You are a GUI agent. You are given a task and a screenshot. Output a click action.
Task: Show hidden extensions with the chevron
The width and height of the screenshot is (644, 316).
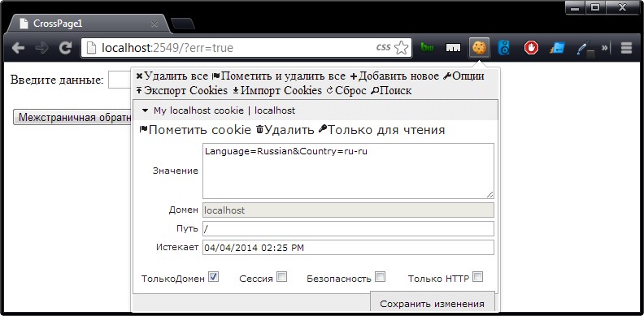605,48
